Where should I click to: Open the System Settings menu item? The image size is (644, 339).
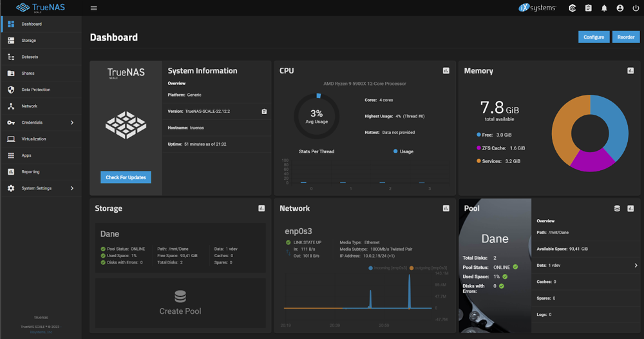[x=41, y=188]
